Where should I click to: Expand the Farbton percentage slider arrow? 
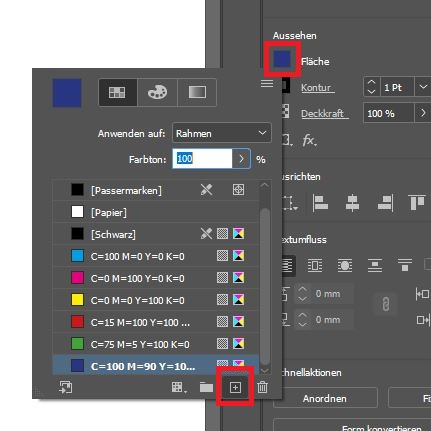click(241, 159)
